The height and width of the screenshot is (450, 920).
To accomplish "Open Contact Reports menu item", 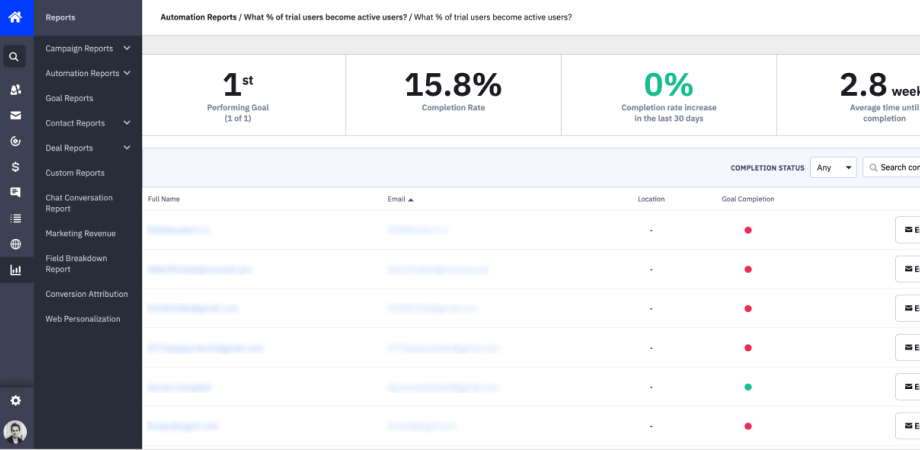I will click(x=75, y=123).
